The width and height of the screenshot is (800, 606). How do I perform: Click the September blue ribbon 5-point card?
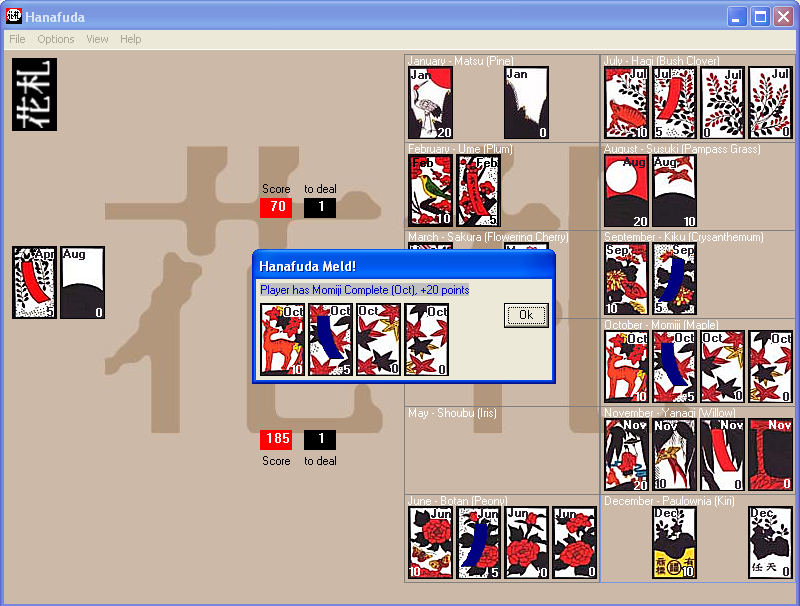click(x=674, y=279)
